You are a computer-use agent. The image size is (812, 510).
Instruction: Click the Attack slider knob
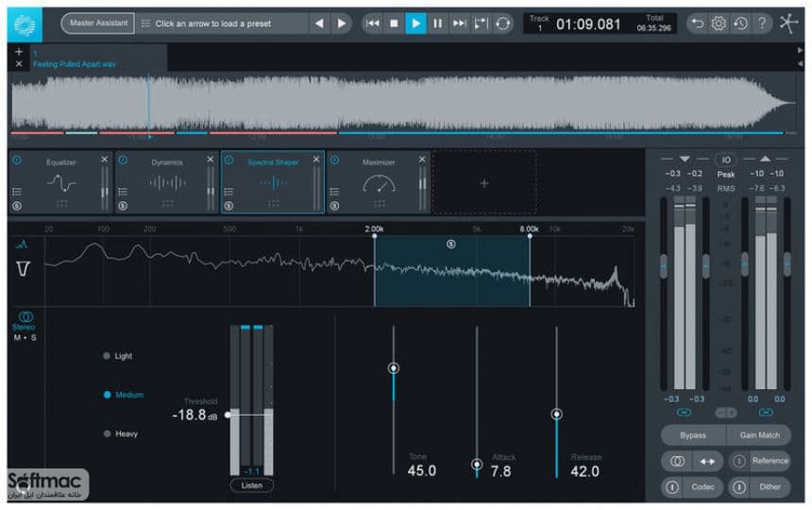[477, 464]
